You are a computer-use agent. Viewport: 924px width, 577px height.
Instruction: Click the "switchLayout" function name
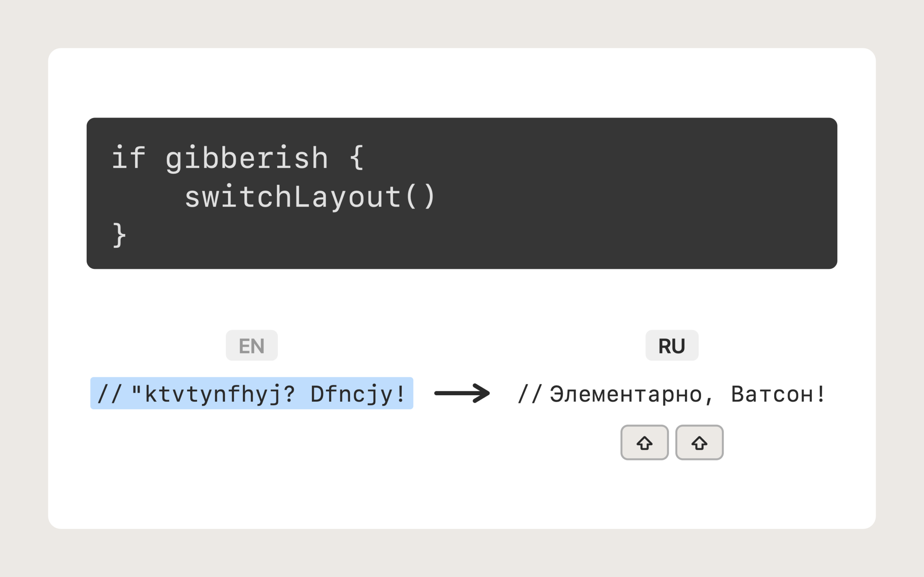tap(293, 197)
